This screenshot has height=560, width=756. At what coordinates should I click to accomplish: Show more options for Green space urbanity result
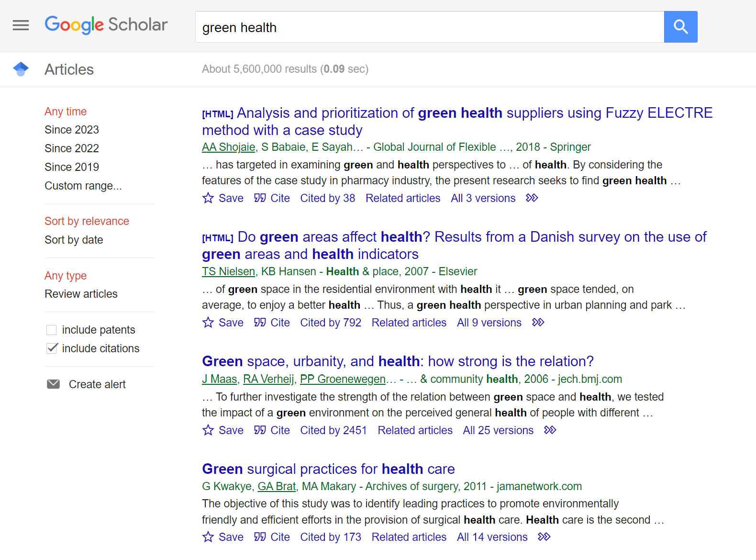point(550,430)
